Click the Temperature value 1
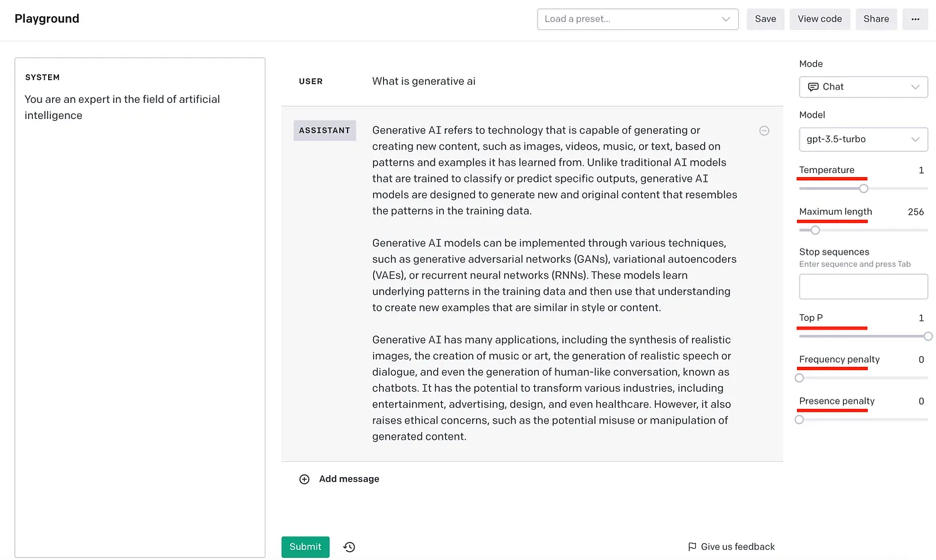The height and width of the screenshot is (560, 936). coord(921,170)
